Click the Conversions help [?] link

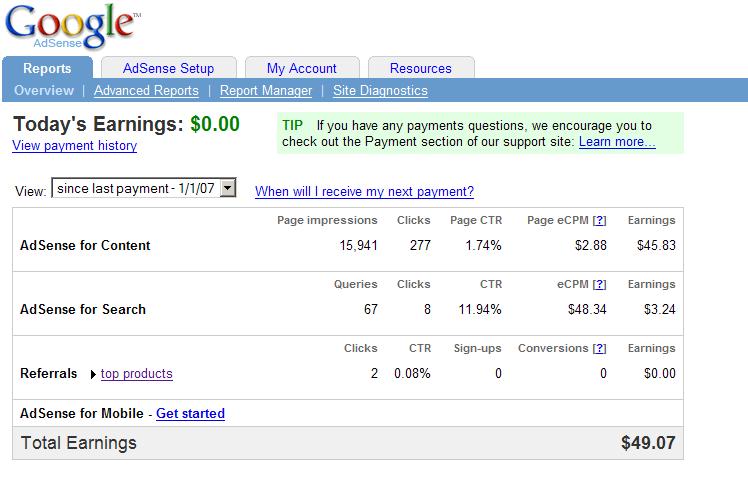pos(599,348)
